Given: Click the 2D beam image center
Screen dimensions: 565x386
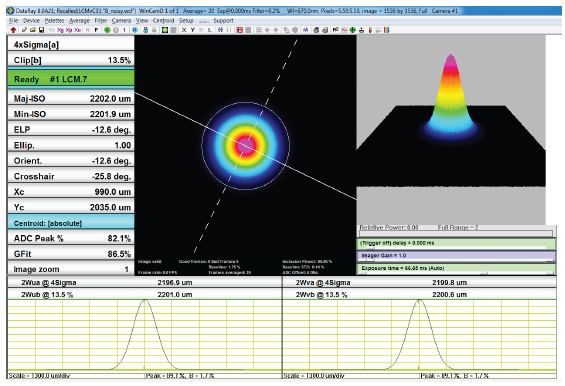Looking at the screenshot, I should [x=245, y=146].
